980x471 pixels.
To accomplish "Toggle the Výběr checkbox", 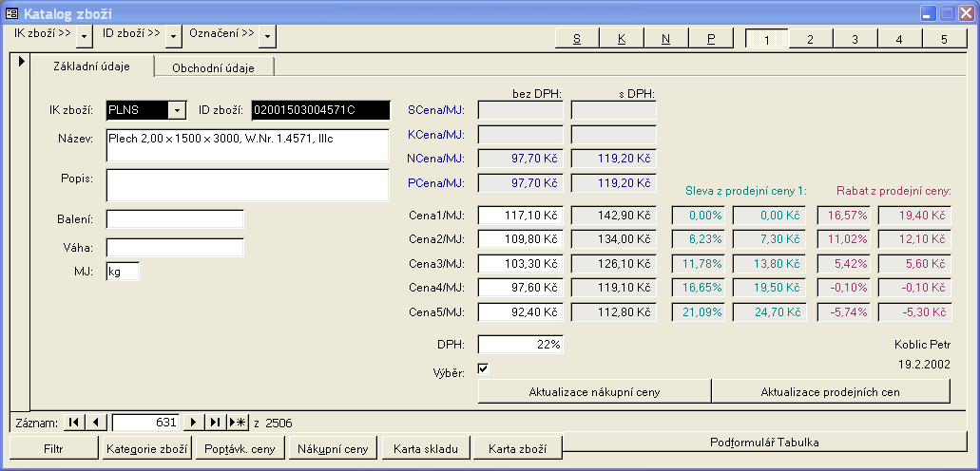I will click(483, 368).
